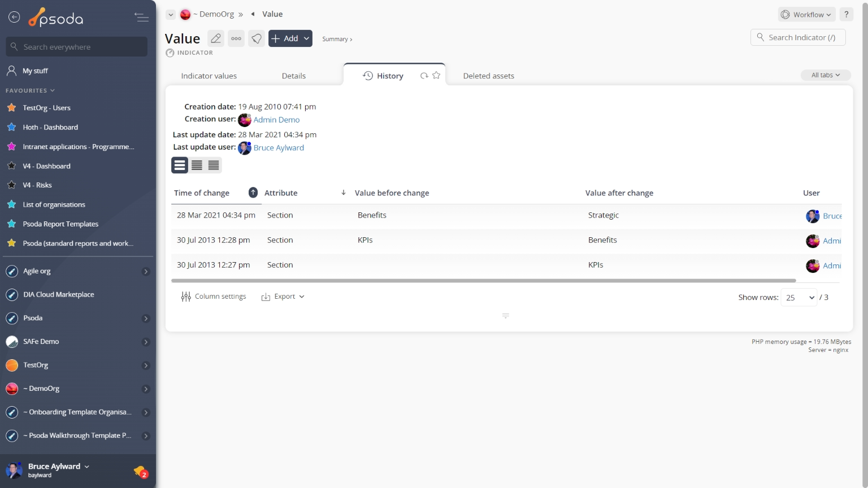Mark History tab as favourite with star icon
868x488 pixels.
tap(436, 75)
